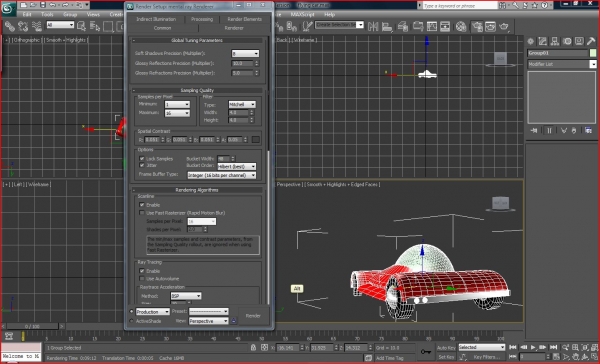Enable the Use Autovolume checkbox
Screen dimensions: 600x364
[x=142, y=279]
